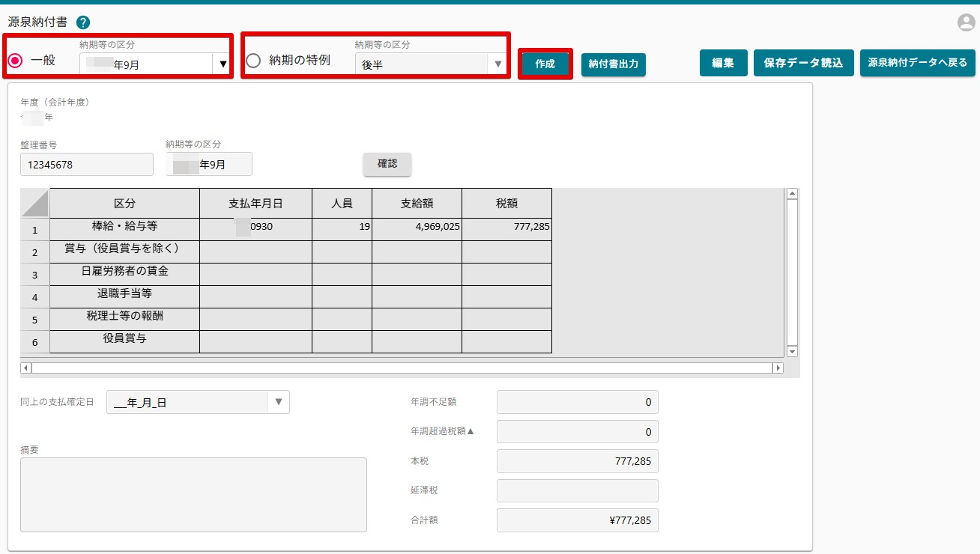The height and width of the screenshot is (554, 980).
Task: Select the 俸給・給与等 row cell
Action: (x=125, y=229)
